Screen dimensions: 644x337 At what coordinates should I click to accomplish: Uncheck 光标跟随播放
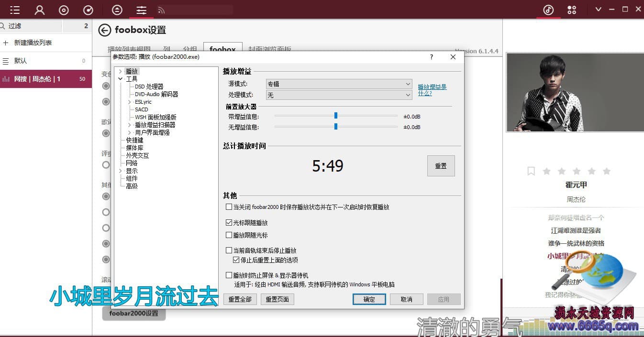coord(229,223)
